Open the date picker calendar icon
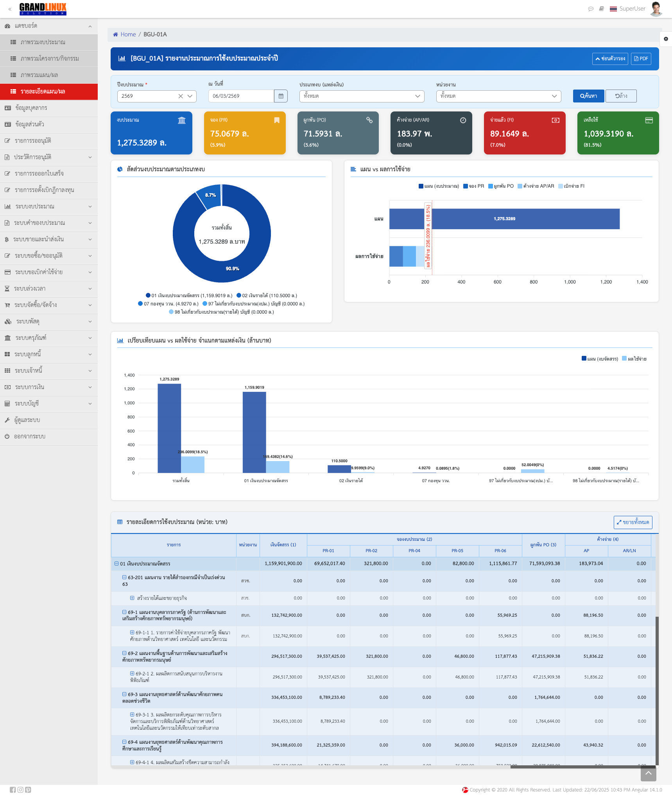 coord(281,96)
